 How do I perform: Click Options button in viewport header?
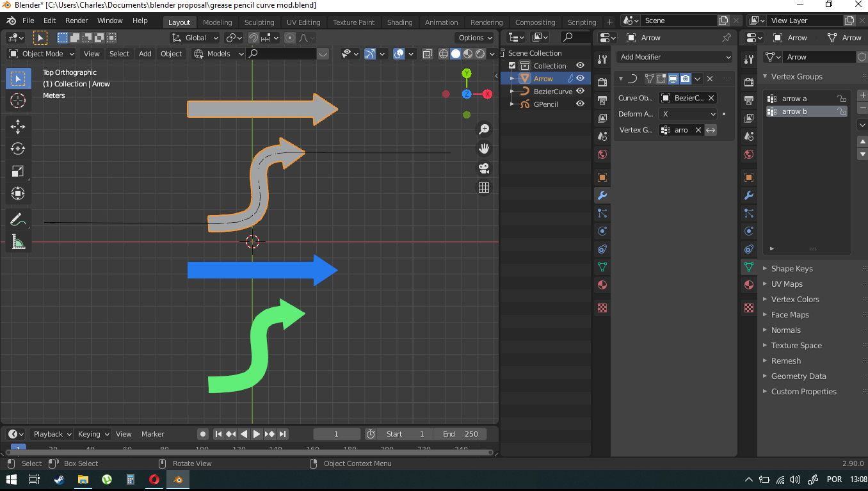pos(475,38)
